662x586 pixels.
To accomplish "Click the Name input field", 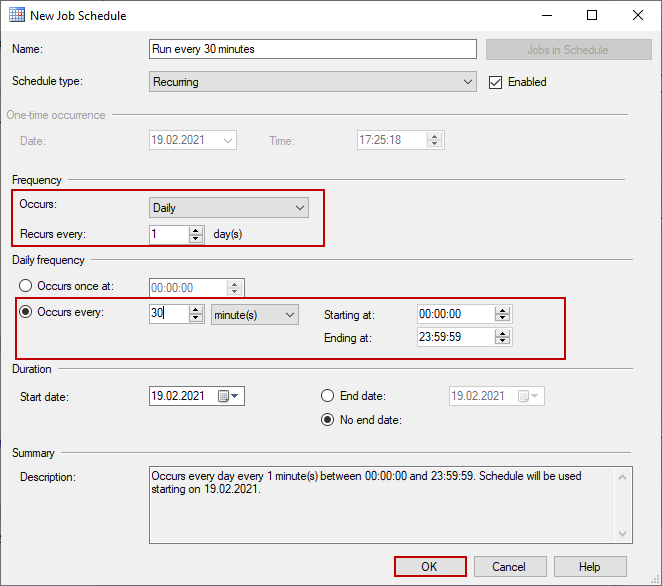I will coord(312,49).
